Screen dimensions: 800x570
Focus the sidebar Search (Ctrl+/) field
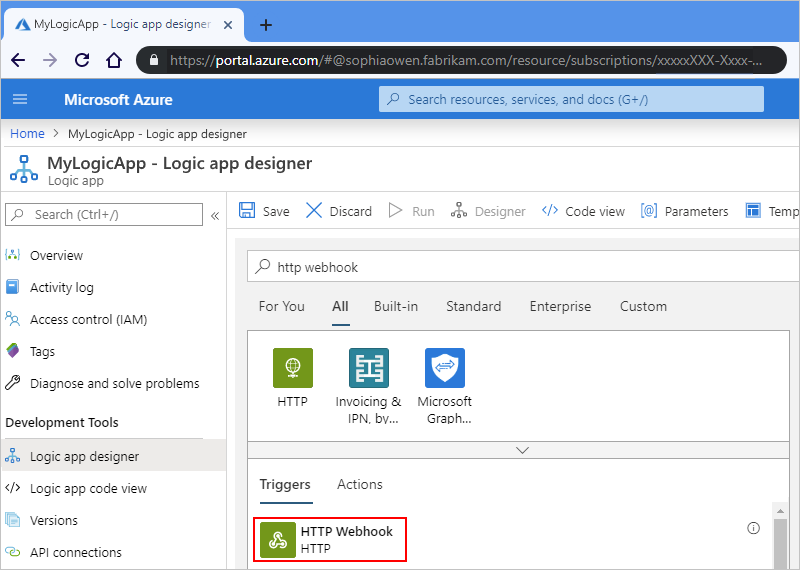click(104, 214)
